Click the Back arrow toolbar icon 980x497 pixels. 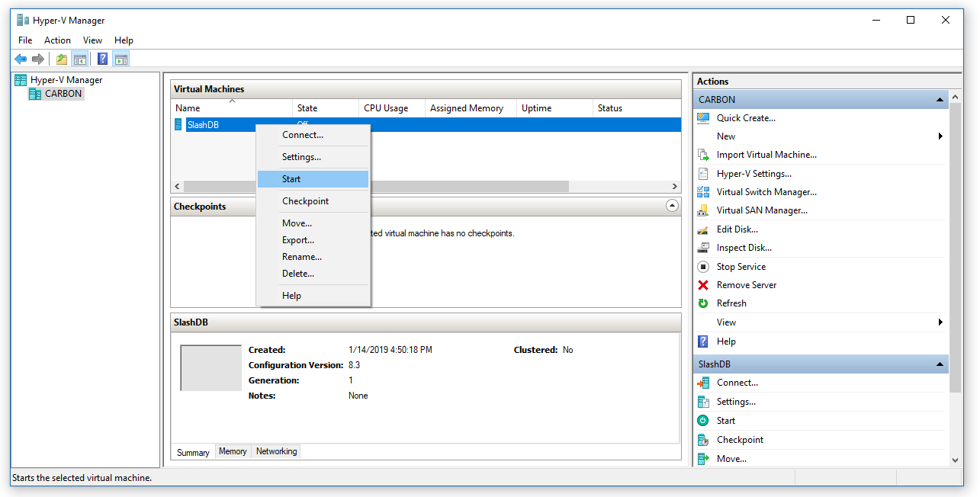21,59
